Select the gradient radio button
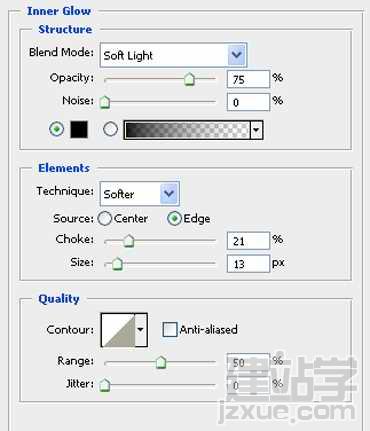This screenshot has width=370, height=431. pyautogui.click(x=110, y=129)
